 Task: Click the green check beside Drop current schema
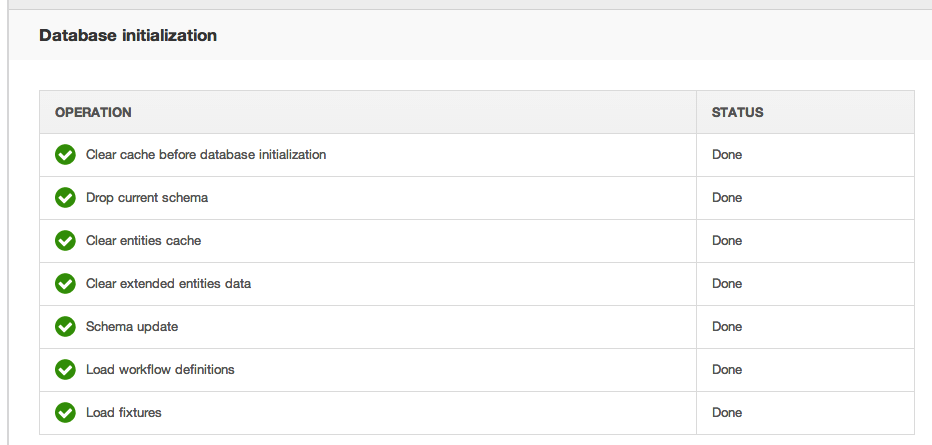(65, 197)
